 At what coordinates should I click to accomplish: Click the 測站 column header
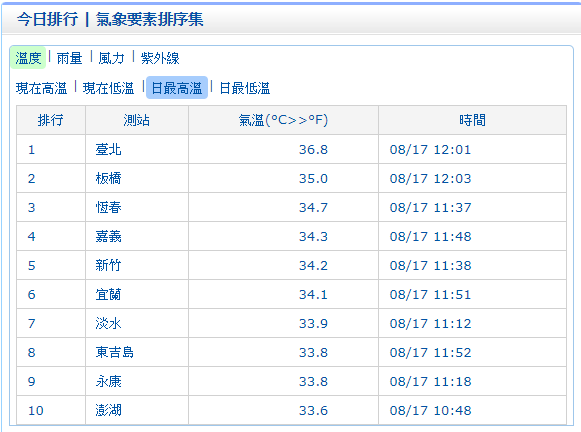click(136, 120)
